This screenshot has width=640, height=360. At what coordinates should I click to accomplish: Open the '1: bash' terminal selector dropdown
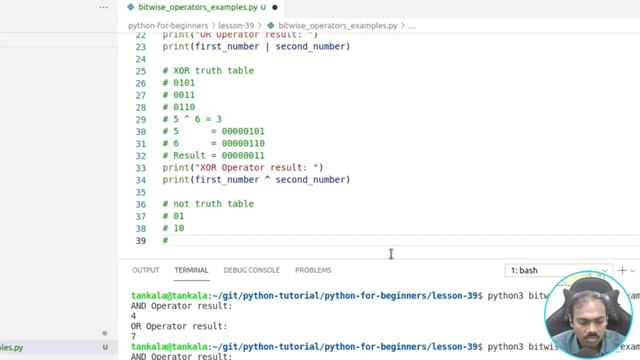(x=558, y=271)
